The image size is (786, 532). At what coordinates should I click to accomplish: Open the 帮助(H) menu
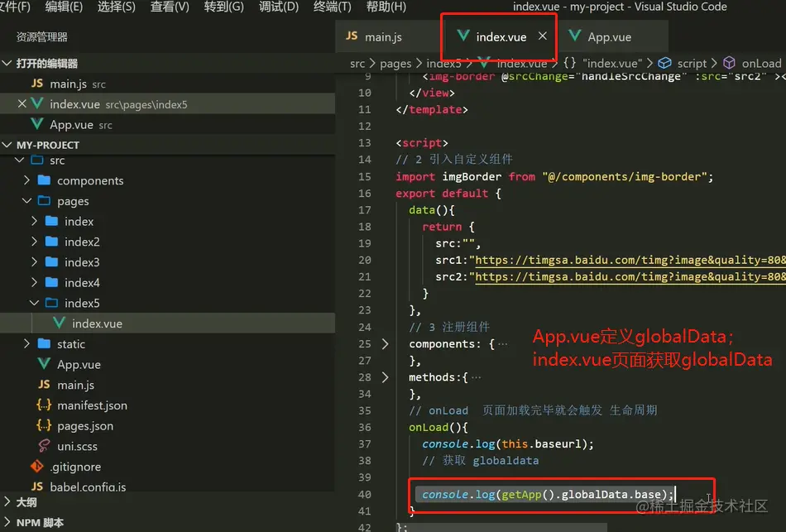[x=386, y=7]
